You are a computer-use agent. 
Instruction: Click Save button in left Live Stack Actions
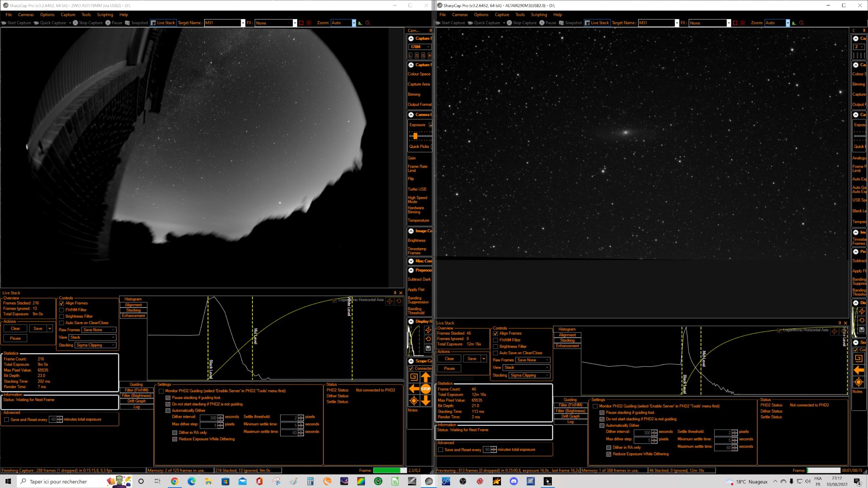click(38, 329)
